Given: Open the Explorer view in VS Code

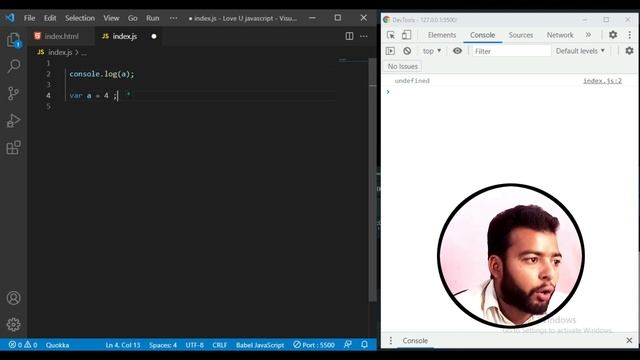Looking at the screenshot, I should (13, 40).
